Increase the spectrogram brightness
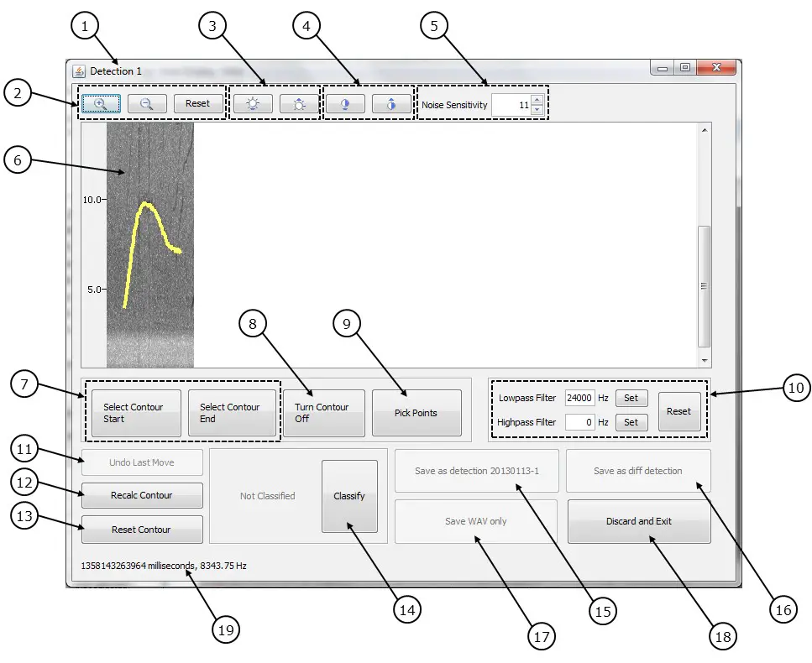This screenshot has height=663, width=812. pos(299,103)
